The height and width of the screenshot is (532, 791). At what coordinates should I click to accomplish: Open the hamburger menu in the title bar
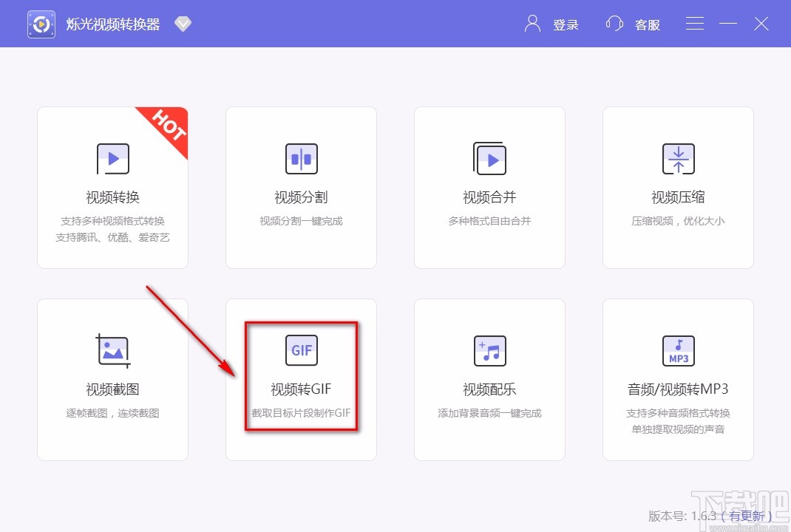coord(694,23)
